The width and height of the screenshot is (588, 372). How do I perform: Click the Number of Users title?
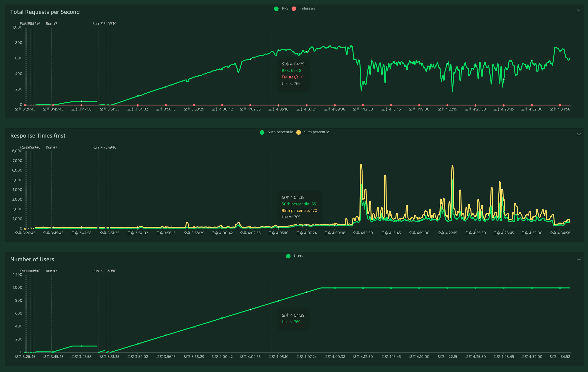[x=32, y=259]
